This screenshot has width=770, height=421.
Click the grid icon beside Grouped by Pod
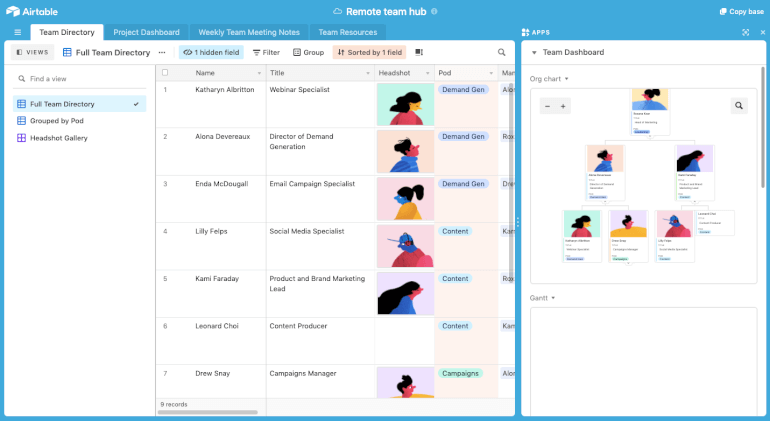(x=22, y=121)
